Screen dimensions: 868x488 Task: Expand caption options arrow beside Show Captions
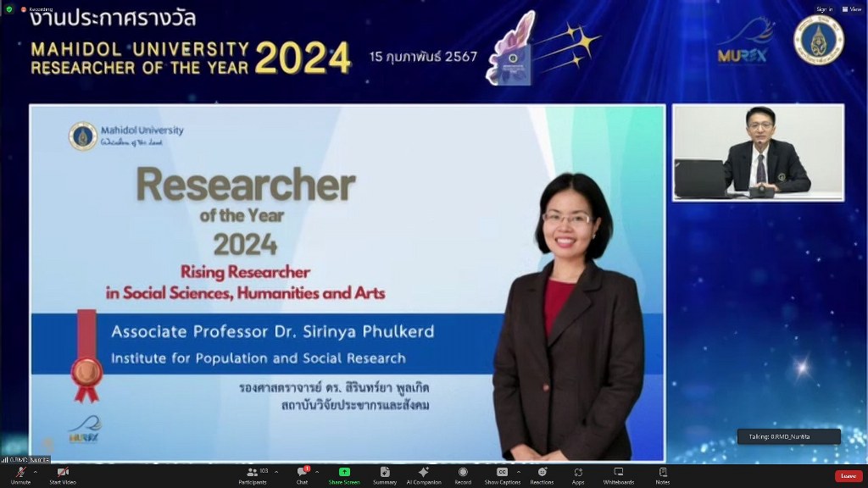pyautogui.click(x=519, y=473)
